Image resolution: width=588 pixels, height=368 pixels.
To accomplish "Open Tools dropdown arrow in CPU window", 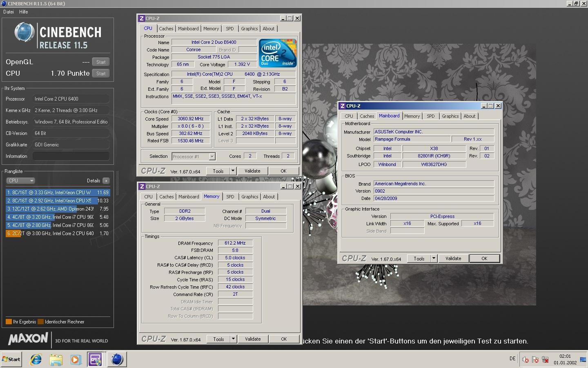I will click(x=233, y=171).
